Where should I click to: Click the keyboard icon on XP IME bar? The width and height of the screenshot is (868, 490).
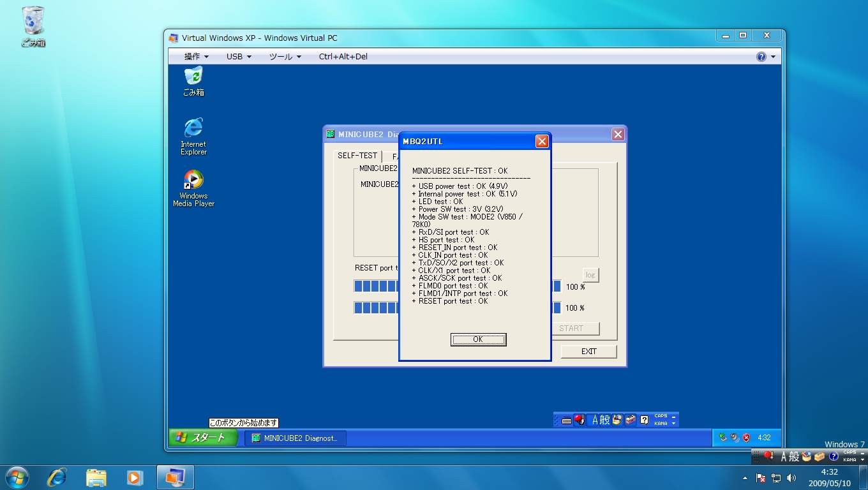click(567, 420)
